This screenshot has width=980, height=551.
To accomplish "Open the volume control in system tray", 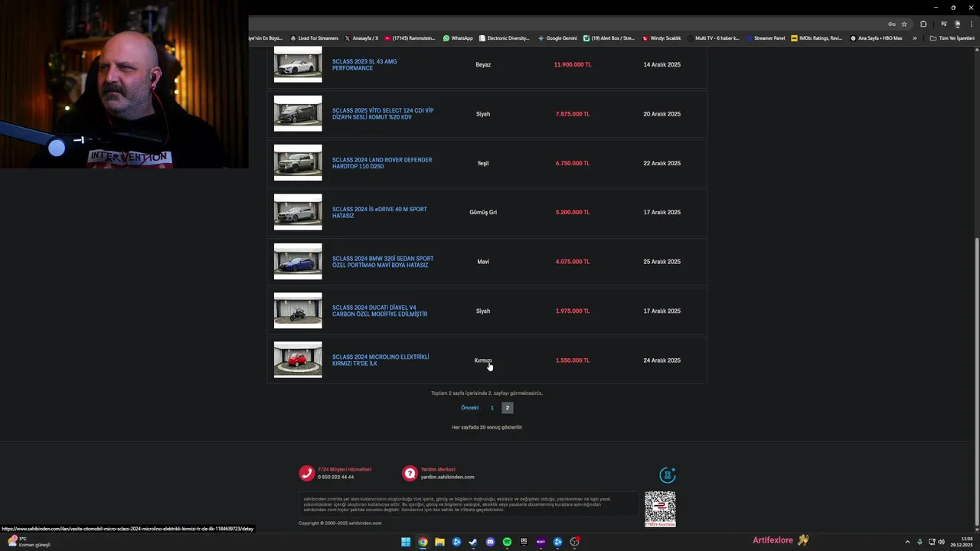I will (941, 542).
